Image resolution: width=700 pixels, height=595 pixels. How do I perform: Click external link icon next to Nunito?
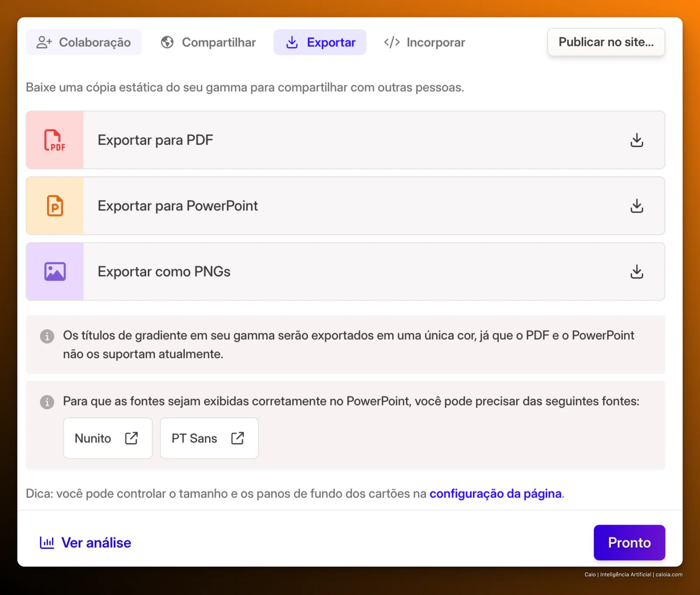click(x=131, y=438)
